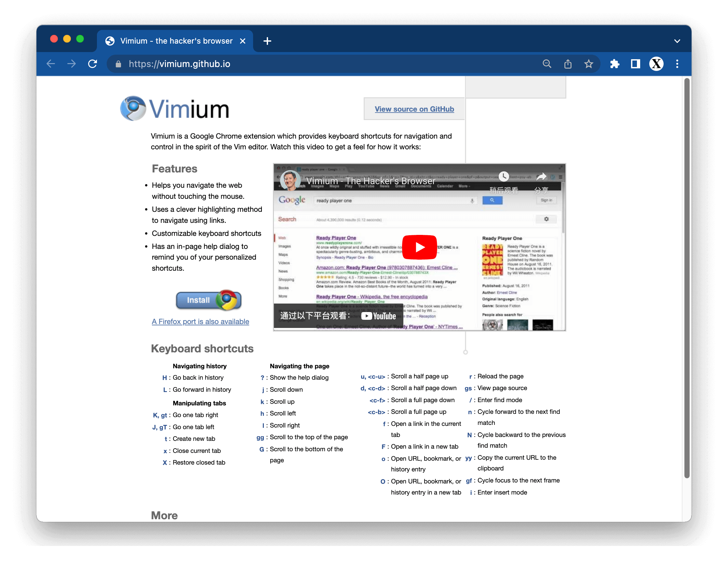Expand the tab search chevron
This screenshot has height=570, width=728.
(677, 41)
